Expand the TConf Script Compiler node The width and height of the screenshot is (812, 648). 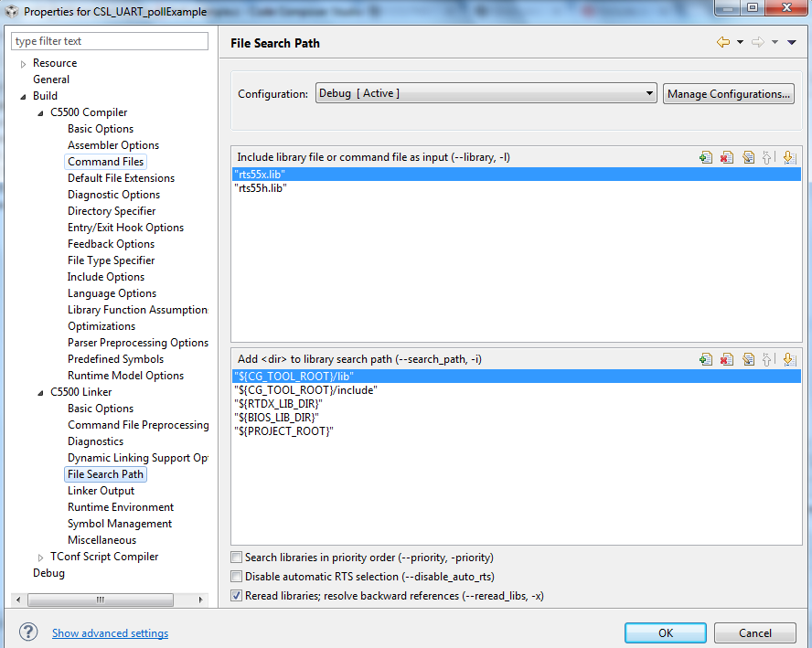point(40,558)
